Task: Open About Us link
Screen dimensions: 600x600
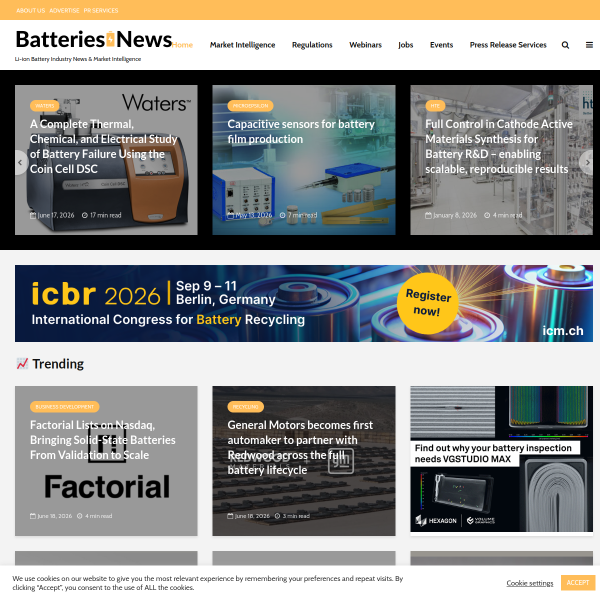Action: [x=31, y=10]
